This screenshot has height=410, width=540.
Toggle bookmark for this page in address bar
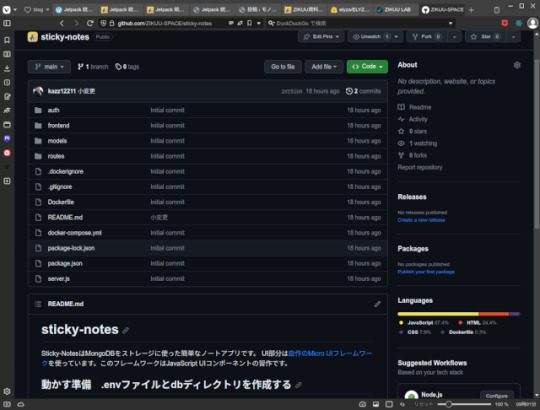[249, 23]
